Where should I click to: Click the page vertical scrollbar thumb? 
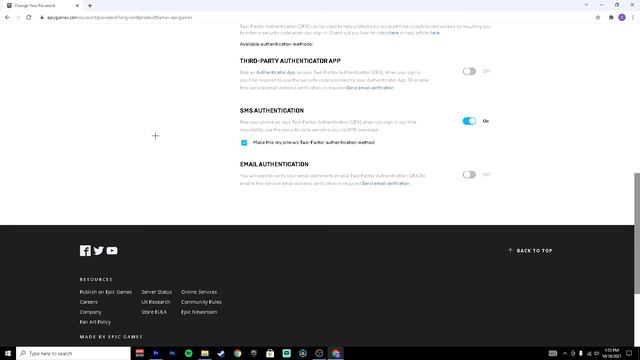pos(637,233)
